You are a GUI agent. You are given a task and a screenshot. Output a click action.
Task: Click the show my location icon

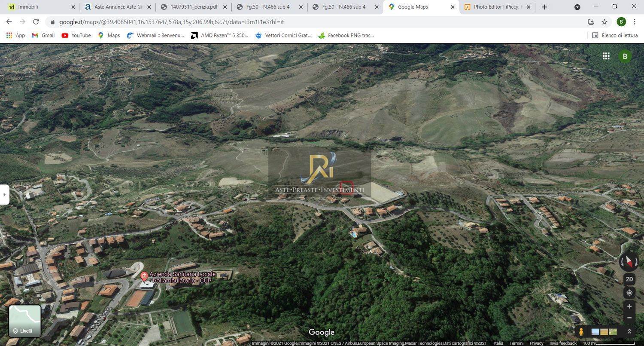point(629,293)
